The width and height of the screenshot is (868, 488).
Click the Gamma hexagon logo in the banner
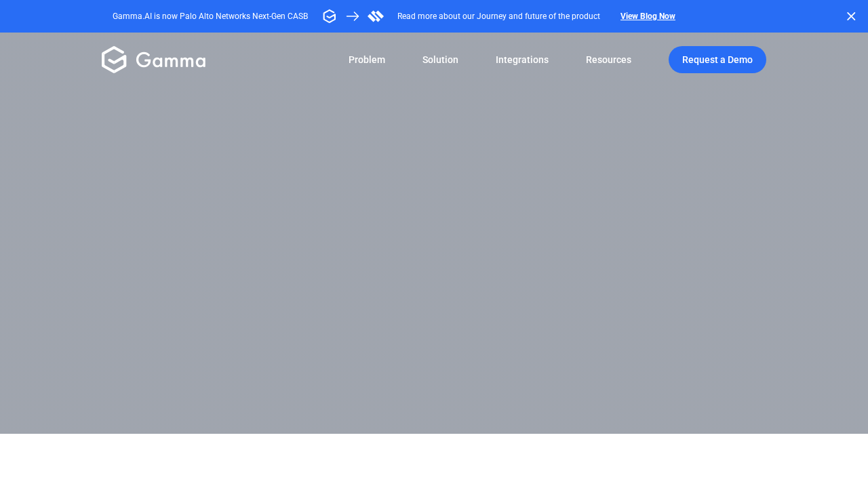tap(329, 15)
